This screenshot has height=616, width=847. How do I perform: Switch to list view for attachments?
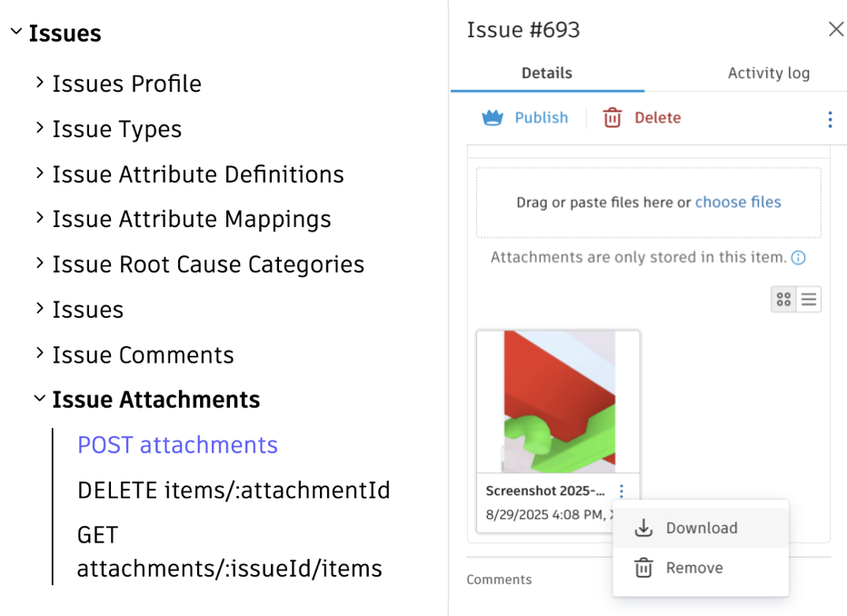pos(808,299)
